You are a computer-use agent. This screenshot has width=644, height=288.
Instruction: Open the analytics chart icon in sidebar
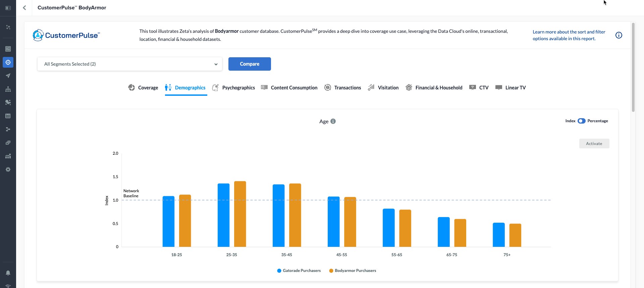coord(8,156)
